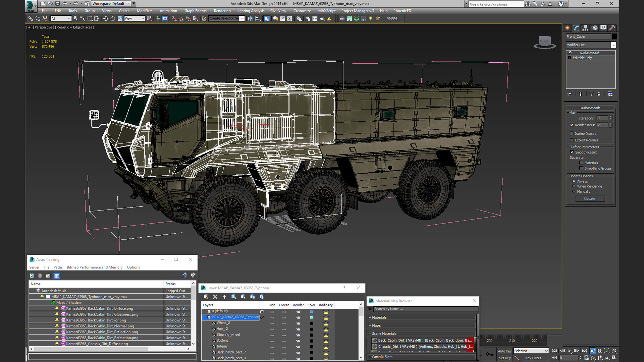Image resolution: width=644 pixels, height=362 pixels.
Task: Open the MAXScript menu
Action: coord(327,11)
